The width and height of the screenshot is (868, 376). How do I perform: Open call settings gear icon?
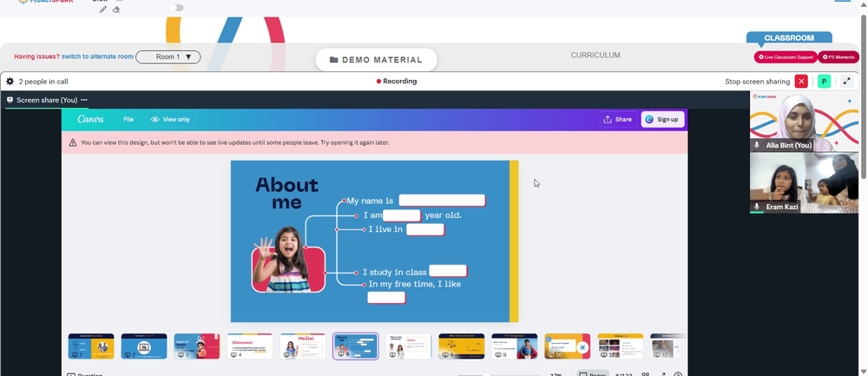[10, 82]
